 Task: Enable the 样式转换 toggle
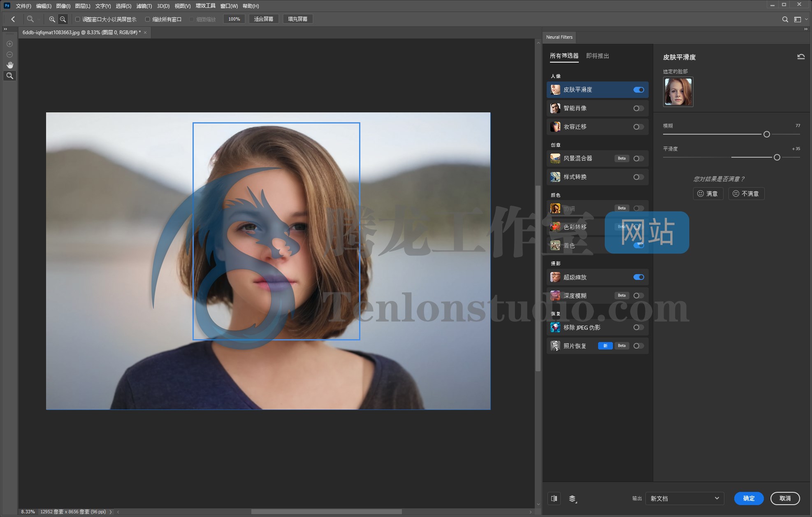[639, 177]
